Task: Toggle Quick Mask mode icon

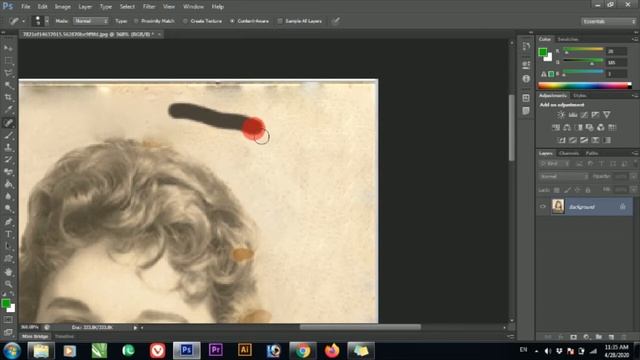Action: tap(8, 320)
